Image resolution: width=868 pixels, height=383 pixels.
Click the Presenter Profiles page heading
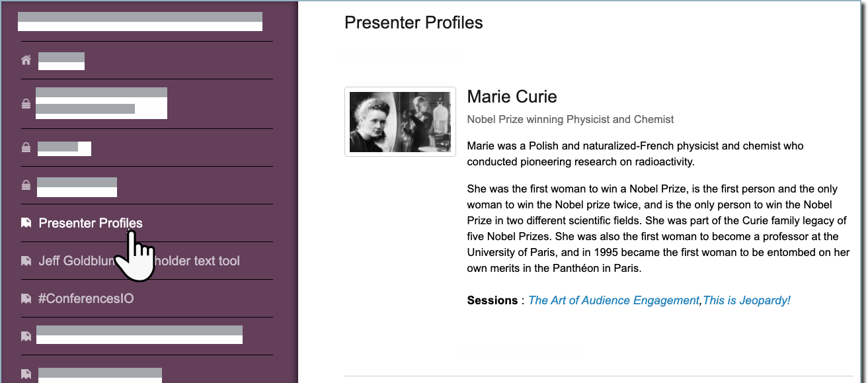coord(413,22)
